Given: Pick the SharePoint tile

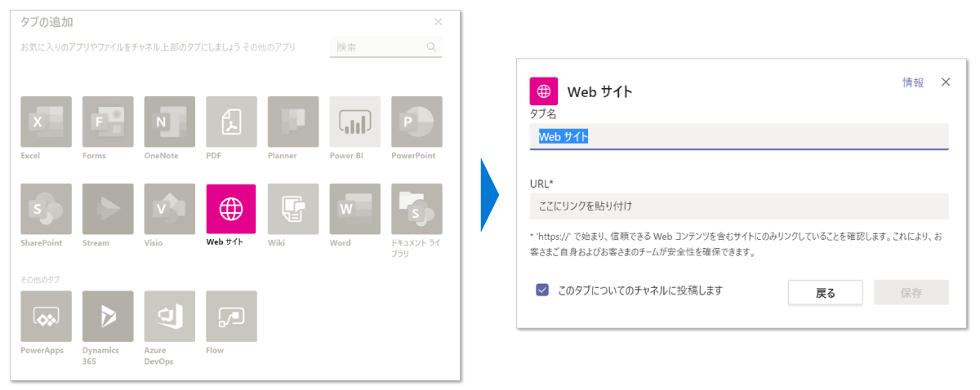Looking at the screenshot, I should pyautogui.click(x=46, y=209).
